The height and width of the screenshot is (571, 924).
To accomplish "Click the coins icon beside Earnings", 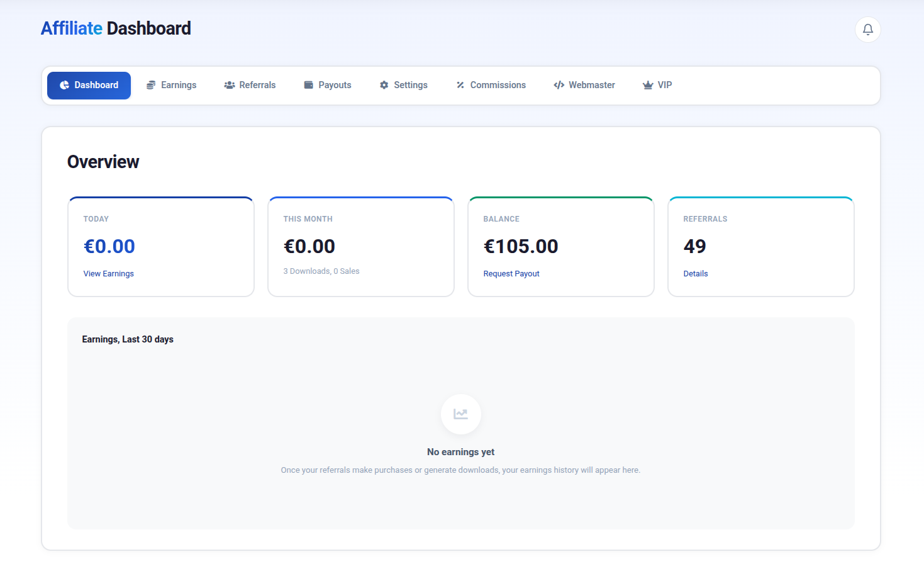I will click(151, 85).
